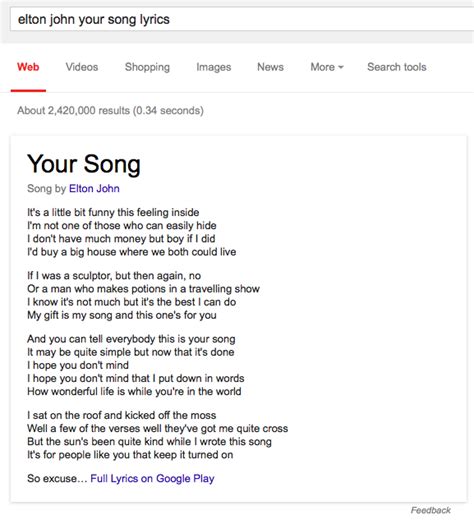The image size is (474, 529).
Task: Click the 'Your Song' title heading
Action: click(x=84, y=164)
